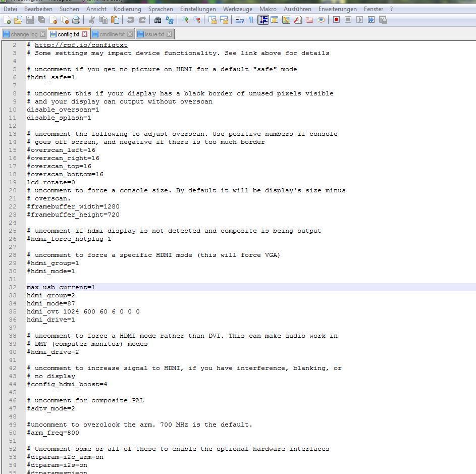476x474 pixels.
Task: Close the issue.txt tab
Action: [170, 34]
